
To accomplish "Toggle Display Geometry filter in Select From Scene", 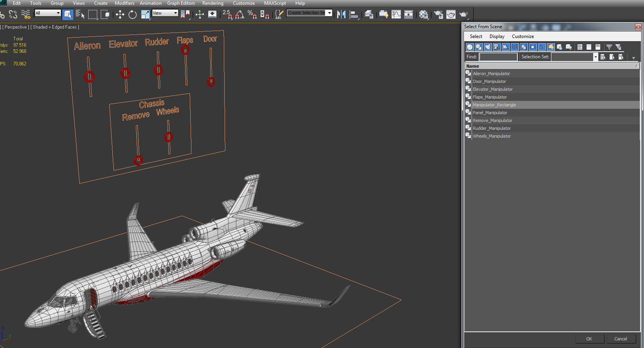I will tap(470, 47).
